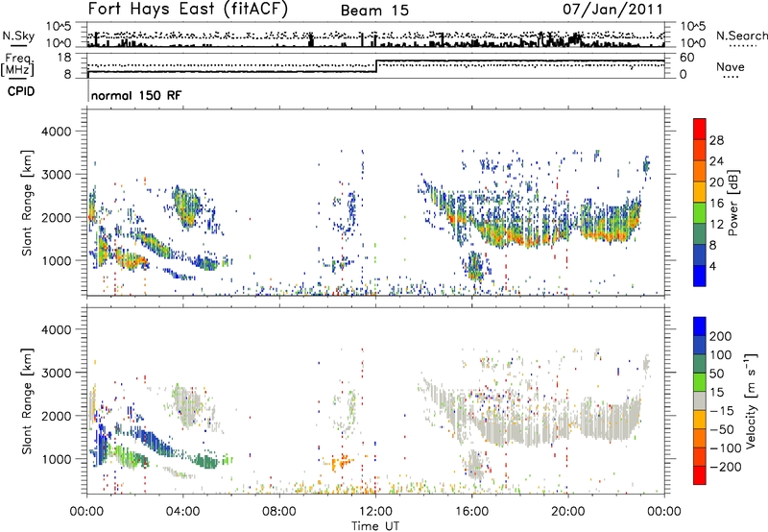Screen dimensions: 768x532
Task: Click the 'Time UT' axis title
Action: click(375, 526)
